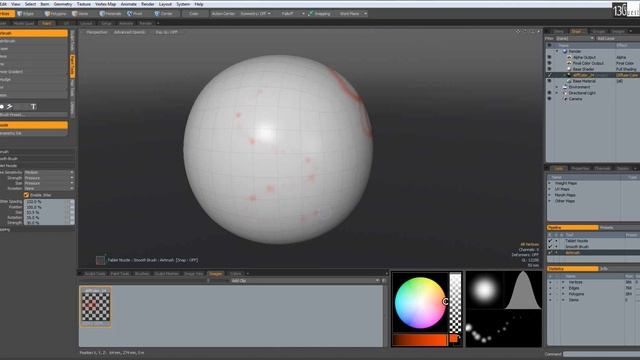This screenshot has height=360, width=640.
Task: Open the View menu
Action: (16, 4)
